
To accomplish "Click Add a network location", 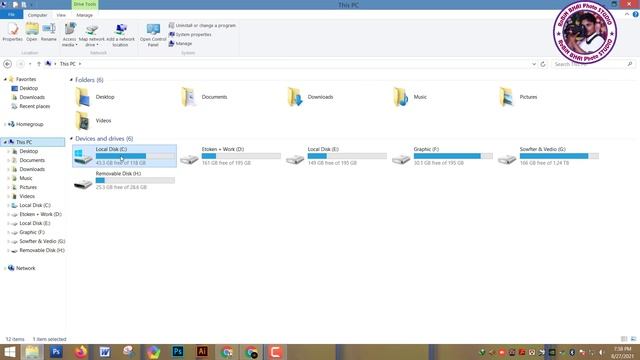I will (x=120, y=35).
